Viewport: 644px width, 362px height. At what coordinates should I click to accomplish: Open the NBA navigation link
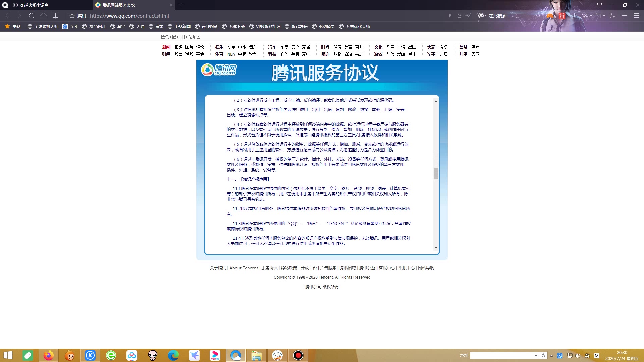click(x=231, y=54)
